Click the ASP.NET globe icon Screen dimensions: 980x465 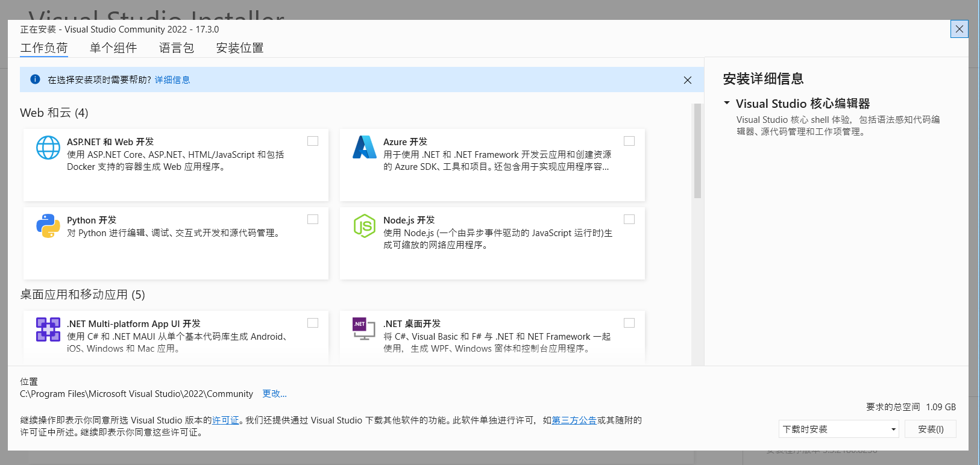pos(48,148)
